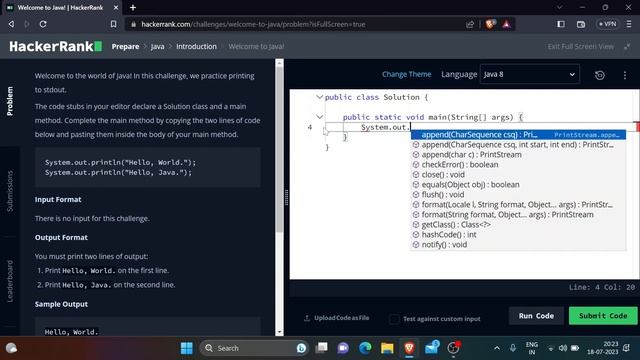The image size is (640, 360).
Task: Click the problem panel scrollbar down arrow
Action: (x=279, y=332)
